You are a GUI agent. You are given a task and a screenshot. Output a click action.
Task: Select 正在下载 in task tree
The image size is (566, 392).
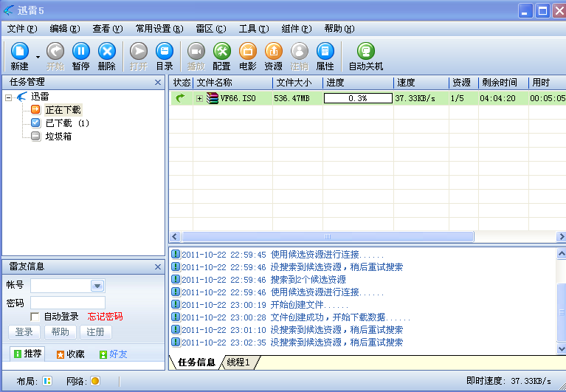[x=63, y=110]
